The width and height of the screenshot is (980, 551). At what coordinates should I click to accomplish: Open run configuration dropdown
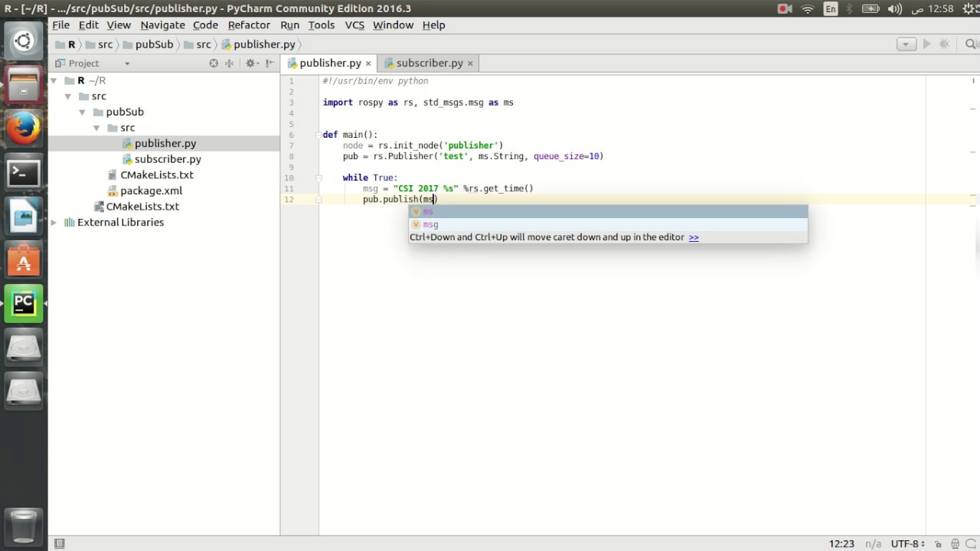[x=906, y=44]
